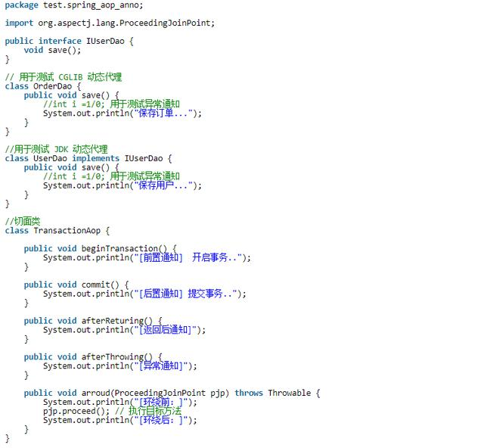The width and height of the screenshot is (484, 448).
Task: Click the JDK 动态代理 comment line
Action: [56, 149]
